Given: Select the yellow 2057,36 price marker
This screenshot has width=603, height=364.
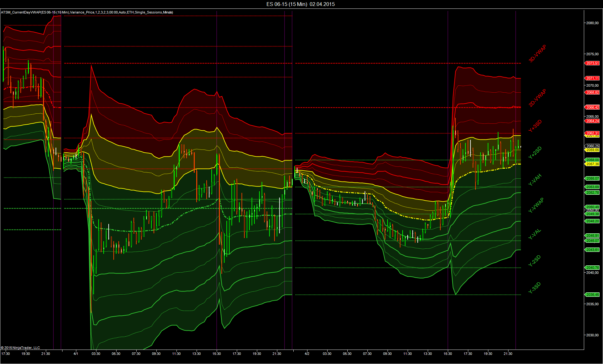Looking at the screenshot, I should pos(592,164).
